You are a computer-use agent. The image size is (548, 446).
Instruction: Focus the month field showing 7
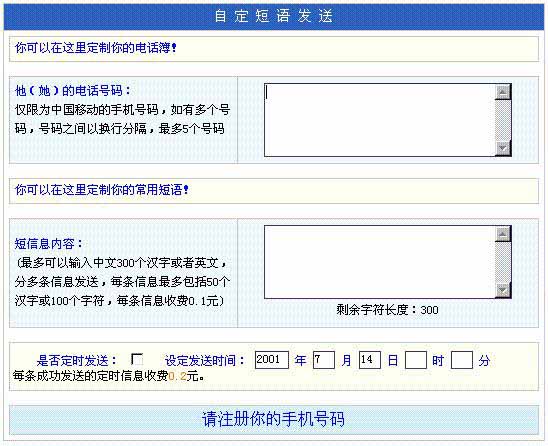(324, 360)
